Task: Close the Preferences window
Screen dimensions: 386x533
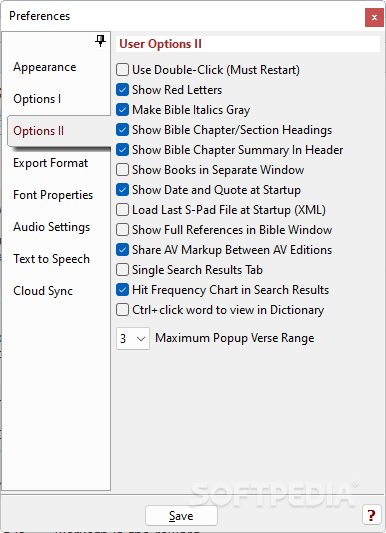Action: coord(374,17)
